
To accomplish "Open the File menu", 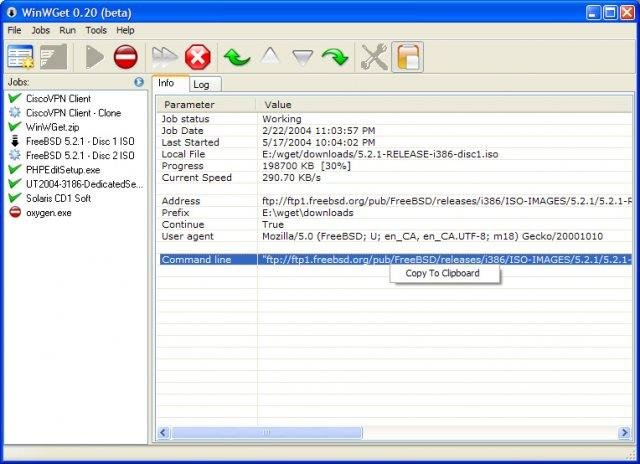I will [x=14, y=30].
